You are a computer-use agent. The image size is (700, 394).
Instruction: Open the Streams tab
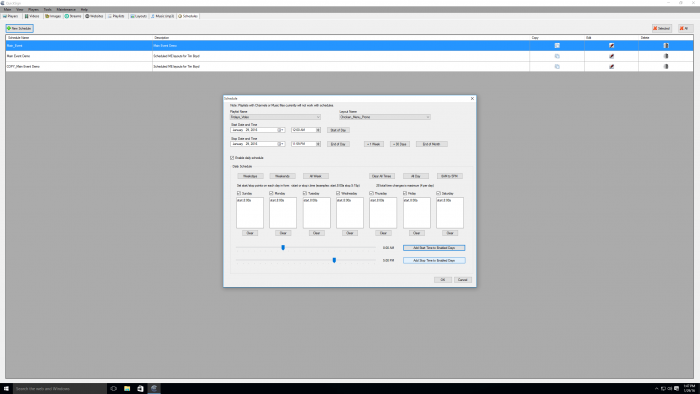(x=73, y=16)
